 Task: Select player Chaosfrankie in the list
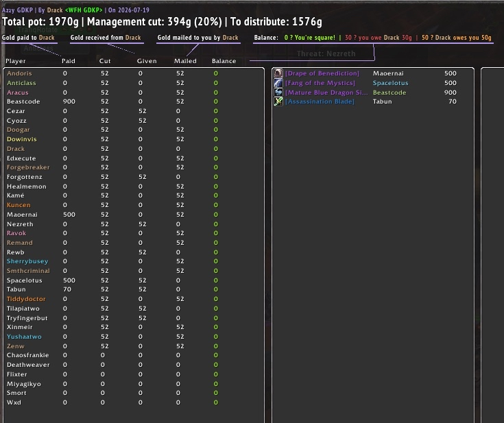28,356
